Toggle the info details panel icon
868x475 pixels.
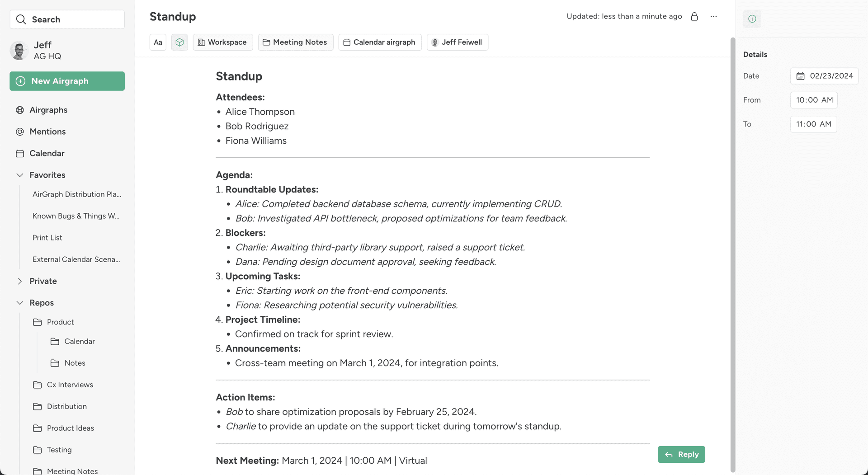pos(752,19)
